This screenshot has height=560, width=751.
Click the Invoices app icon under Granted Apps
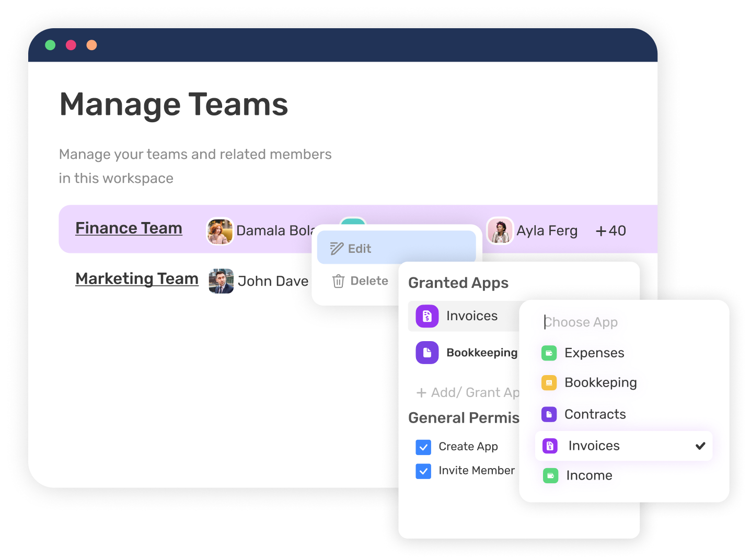click(x=427, y=316)
